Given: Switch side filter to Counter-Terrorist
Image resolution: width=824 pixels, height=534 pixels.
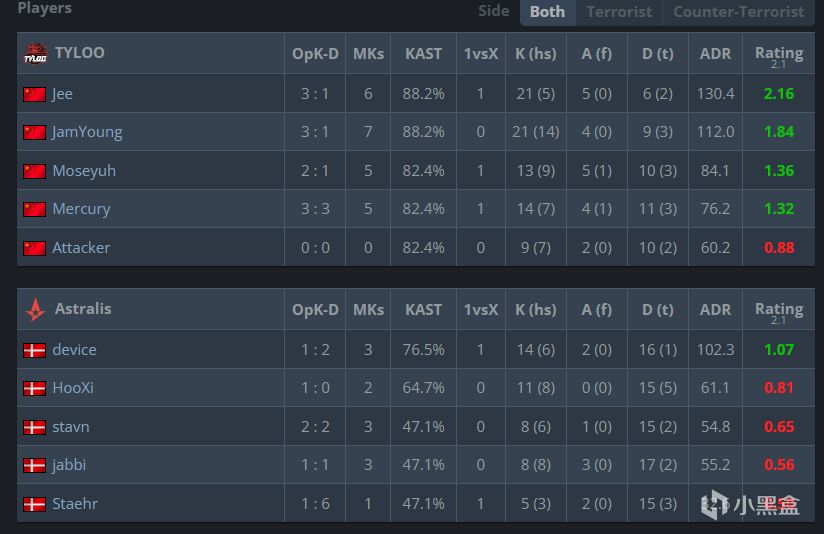Looking at the screenshot, I should [x=738, y=12].
